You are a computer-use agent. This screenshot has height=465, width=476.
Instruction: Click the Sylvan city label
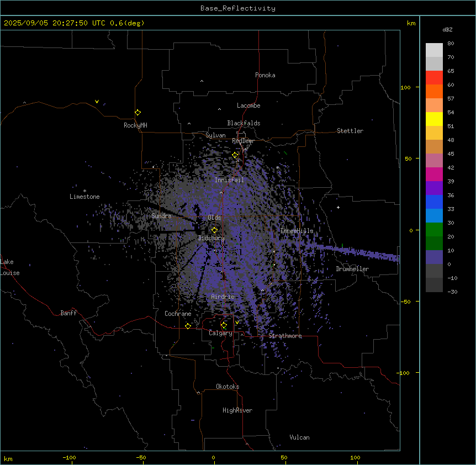tap(215, 135)
